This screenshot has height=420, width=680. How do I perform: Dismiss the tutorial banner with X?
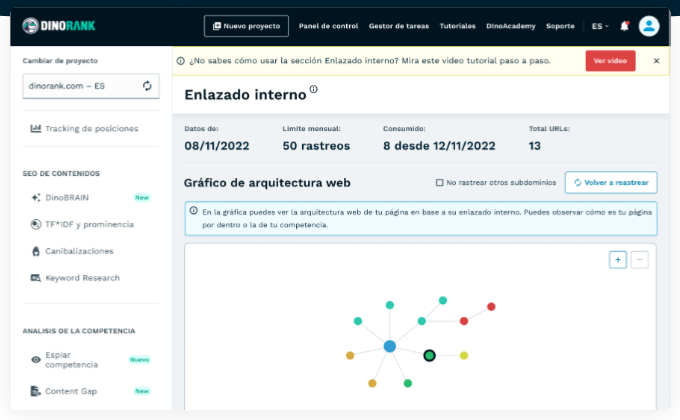pos(656,61)
